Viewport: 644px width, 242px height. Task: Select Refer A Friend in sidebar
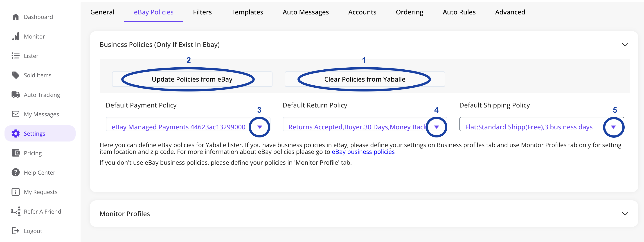coord(43,212)
